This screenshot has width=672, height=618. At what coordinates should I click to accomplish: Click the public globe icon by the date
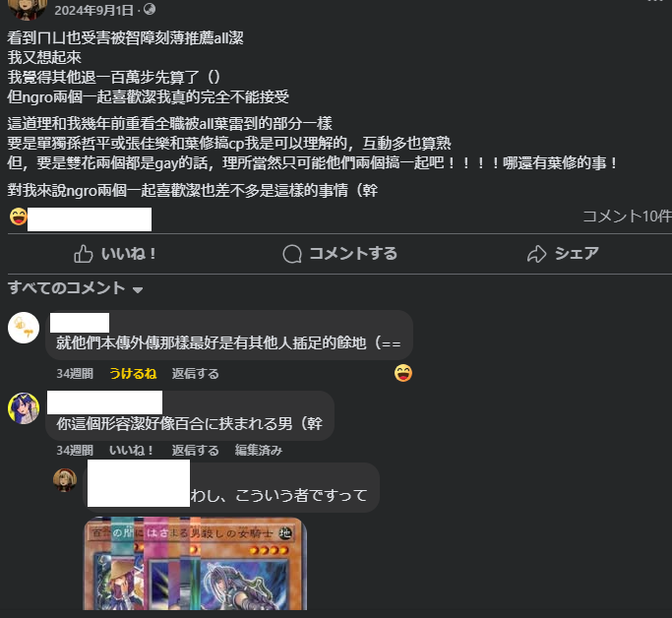[x=150, y=9]
